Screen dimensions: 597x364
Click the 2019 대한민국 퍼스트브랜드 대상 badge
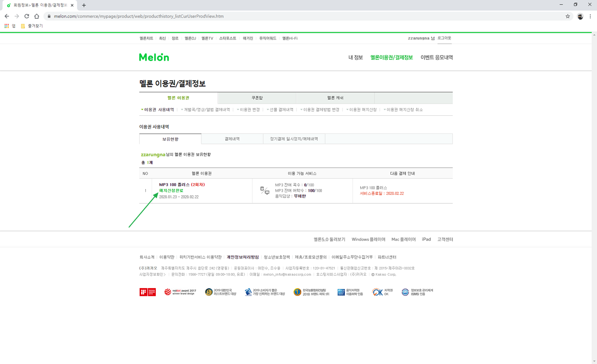221,292
